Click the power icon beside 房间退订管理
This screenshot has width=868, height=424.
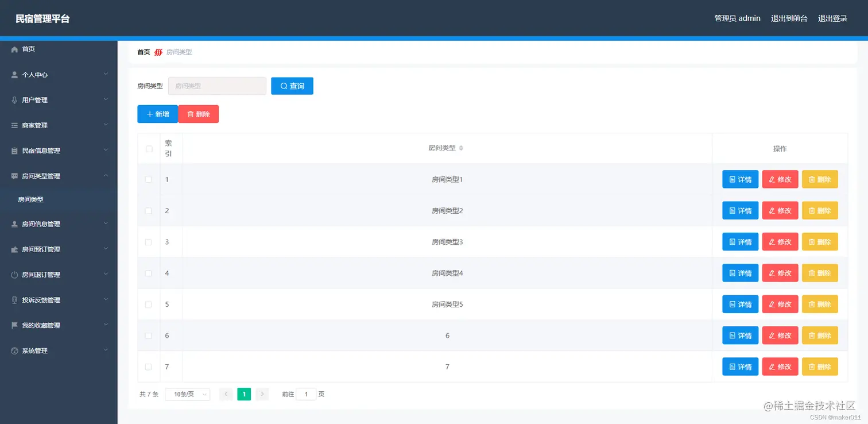coord(15,275)
